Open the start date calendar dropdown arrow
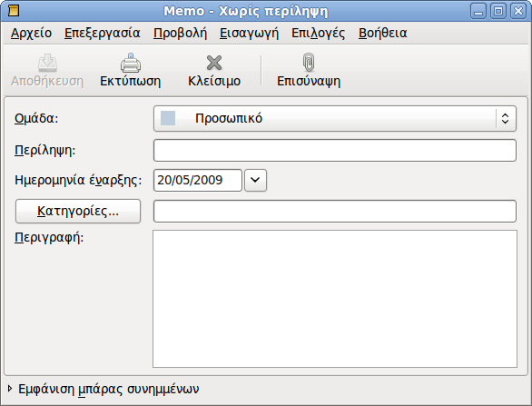Viewport: 532px width, 406px height. (x=255, y=180)
